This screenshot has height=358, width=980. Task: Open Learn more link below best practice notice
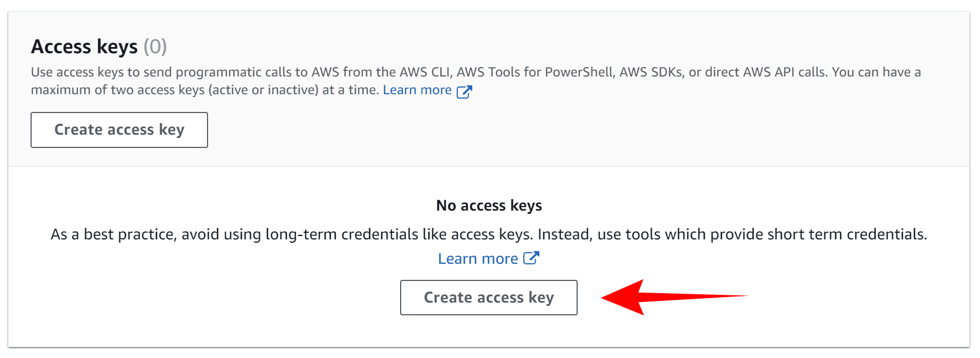[478, 259]
